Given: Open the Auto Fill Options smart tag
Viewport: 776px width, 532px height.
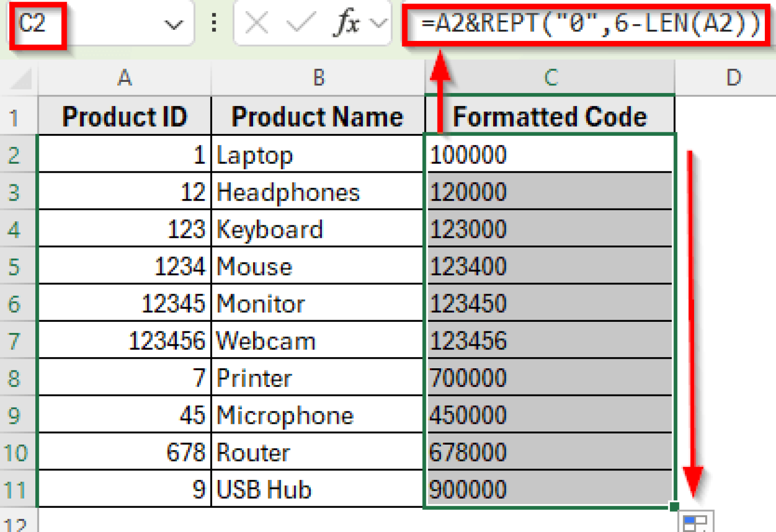Looking at the screenshot, I should click(696, 520).
